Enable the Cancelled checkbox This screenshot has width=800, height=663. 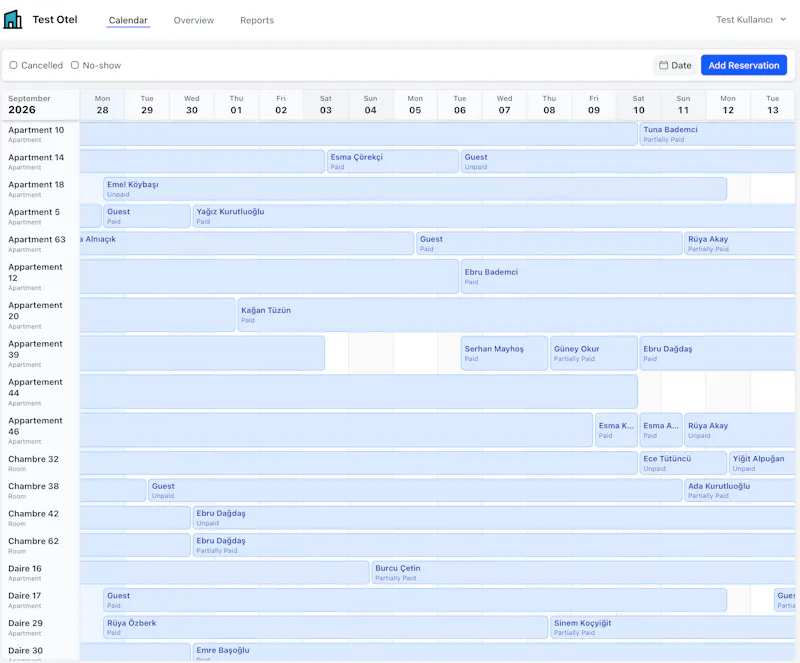(x=13, y=65)
